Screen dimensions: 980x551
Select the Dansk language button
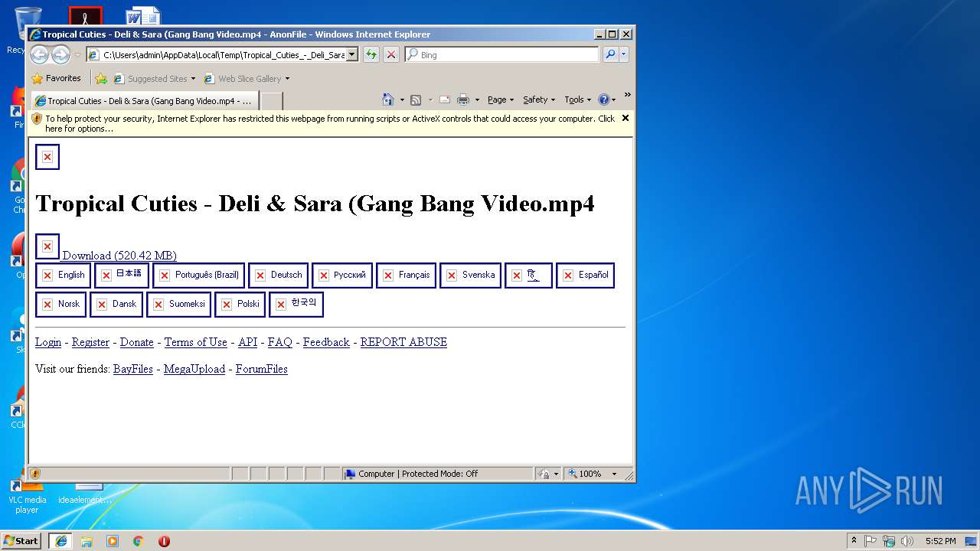coord(116,305)
